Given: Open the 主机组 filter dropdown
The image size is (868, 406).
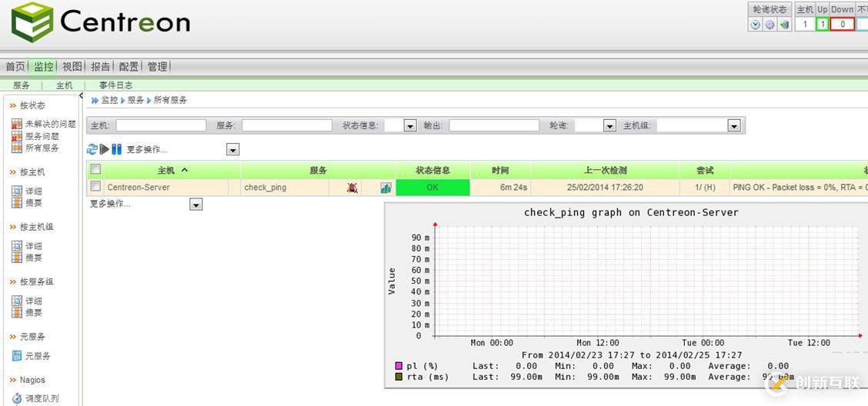Looking at the screenshot, I should click(x=734, y=126).
